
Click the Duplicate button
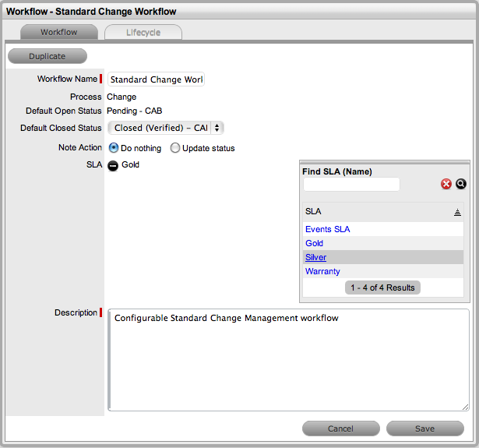click(x=48, y=56)
